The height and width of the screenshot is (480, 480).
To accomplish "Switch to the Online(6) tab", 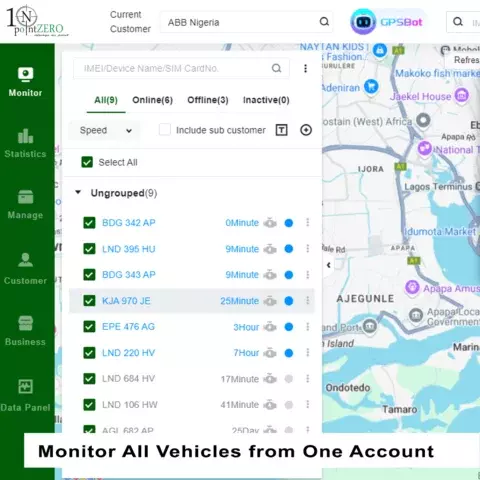I will pyautogui.click(x=152, y=100).
